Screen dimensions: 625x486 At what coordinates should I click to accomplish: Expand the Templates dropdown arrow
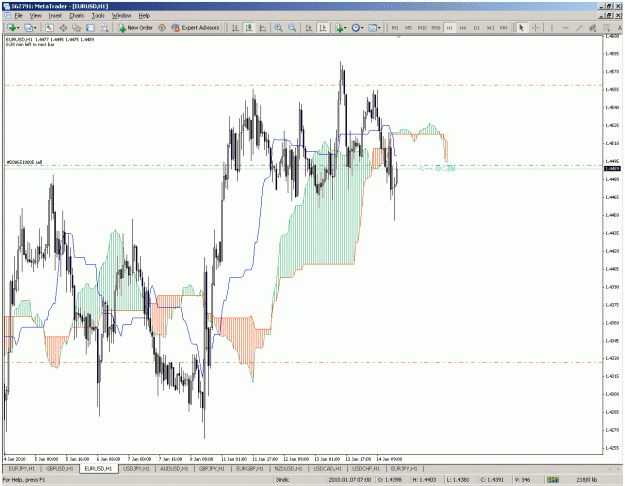pos(379,28)
